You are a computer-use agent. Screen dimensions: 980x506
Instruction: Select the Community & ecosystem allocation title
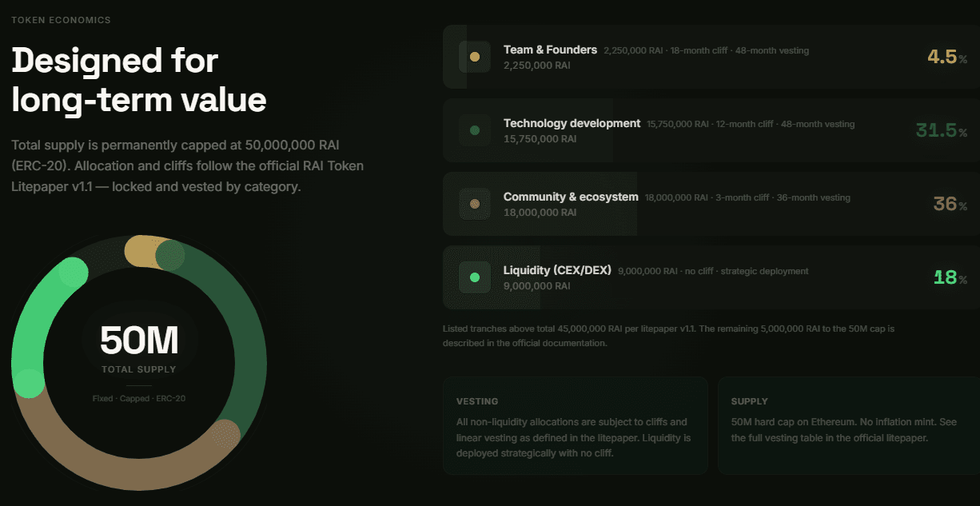[571, 197]
